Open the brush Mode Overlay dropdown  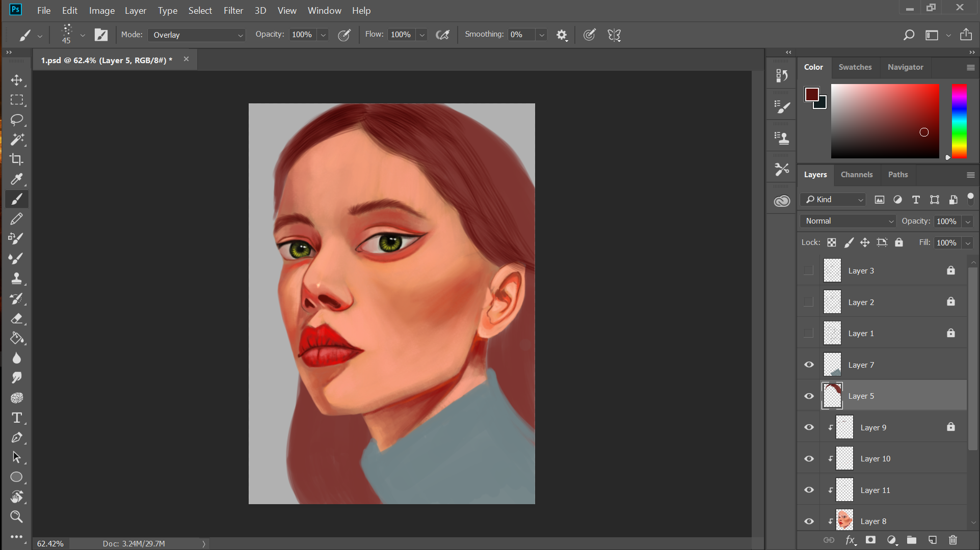(x=197, y=35)
